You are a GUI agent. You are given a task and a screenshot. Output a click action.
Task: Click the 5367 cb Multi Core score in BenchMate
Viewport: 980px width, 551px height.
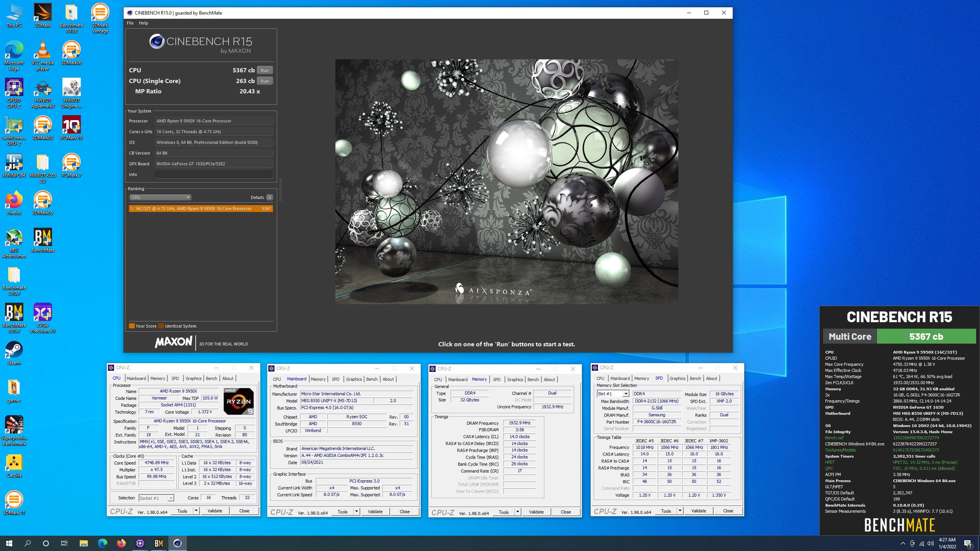pos(926,336)
